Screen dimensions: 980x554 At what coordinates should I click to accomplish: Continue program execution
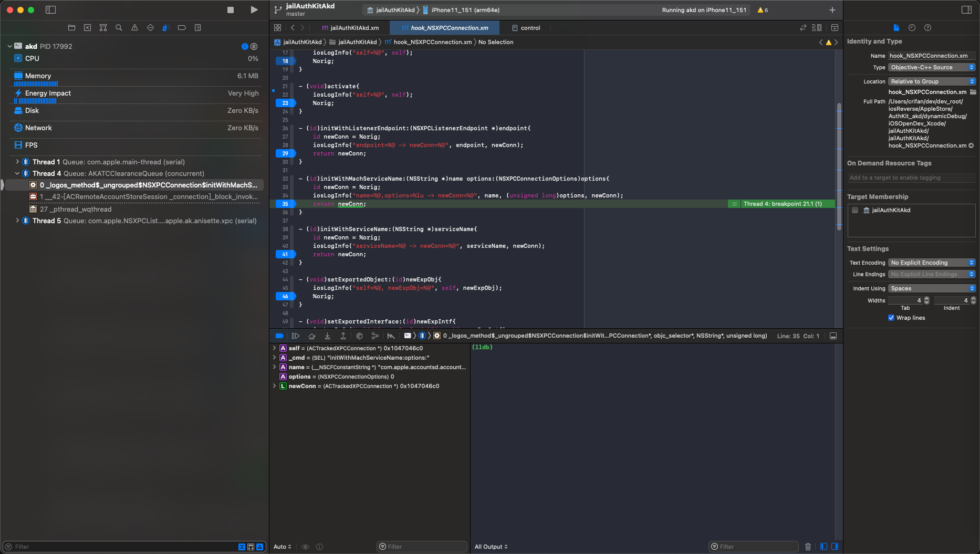click(296, 336)
